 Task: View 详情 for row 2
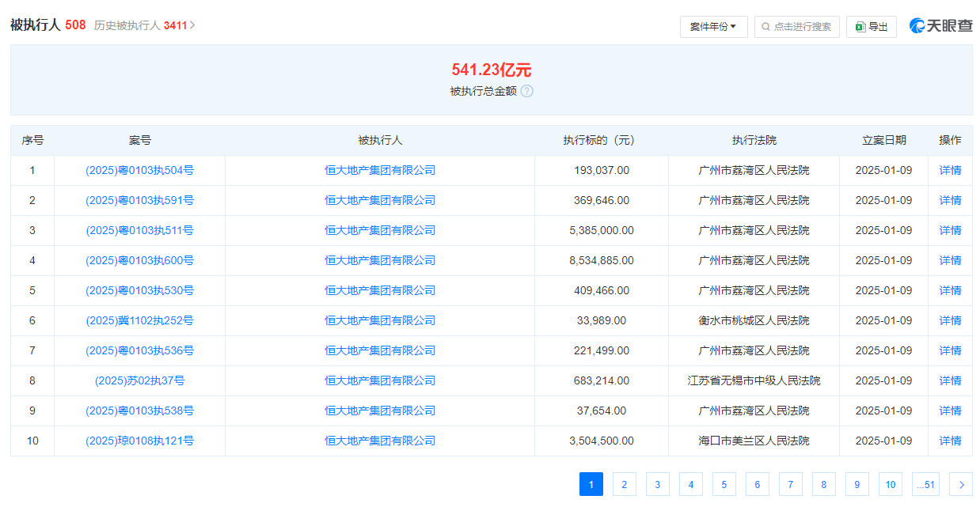[x=951, y=200]
